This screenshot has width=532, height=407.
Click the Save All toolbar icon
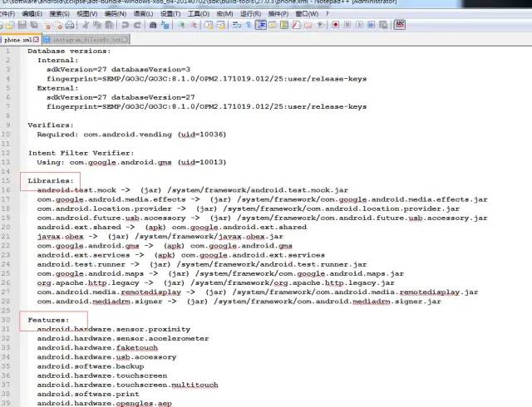point(34,25)
